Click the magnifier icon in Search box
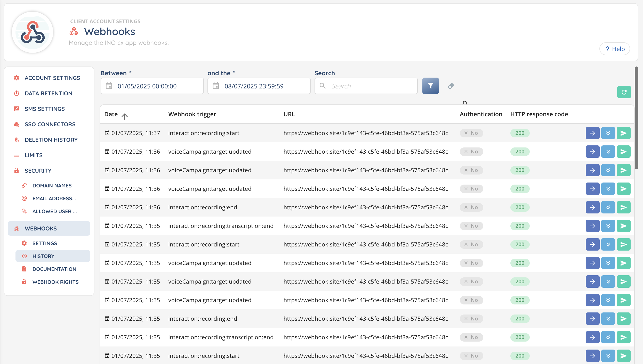Viewport: 643px width, 364px height. pos(323,86)
